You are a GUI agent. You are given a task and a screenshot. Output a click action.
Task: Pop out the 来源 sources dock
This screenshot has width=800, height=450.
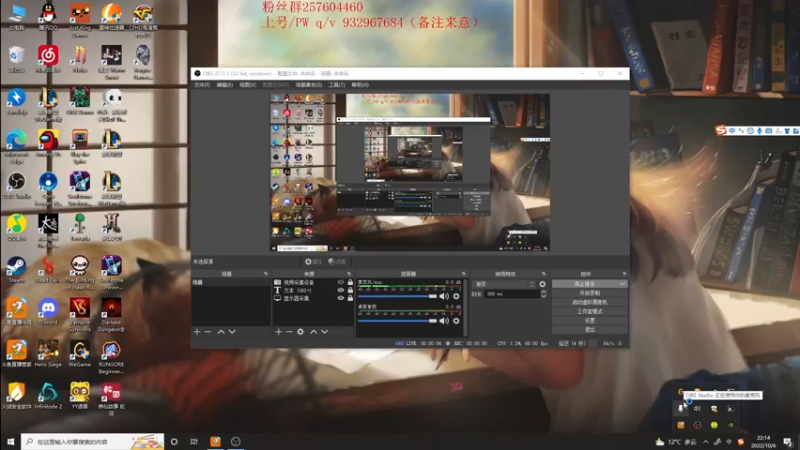coord(349,274)
